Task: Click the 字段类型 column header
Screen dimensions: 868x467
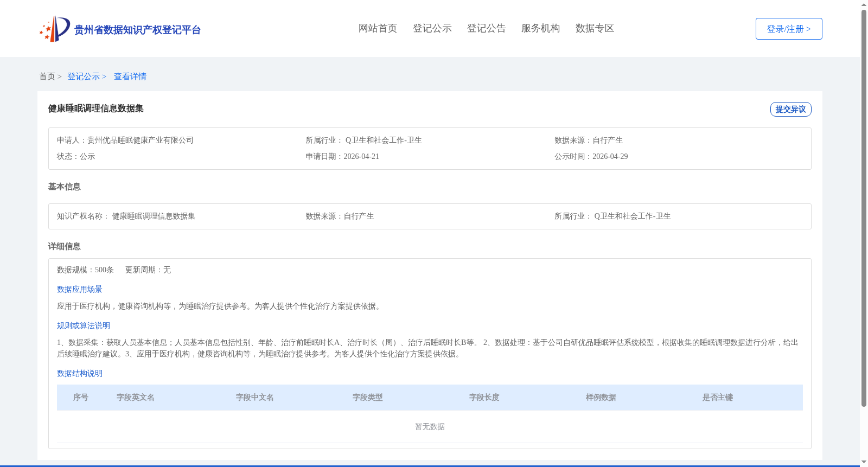Action: coord(368,397)
